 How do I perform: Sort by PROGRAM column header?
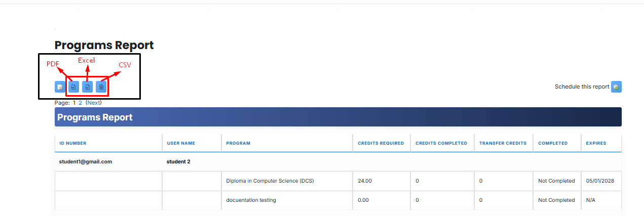point(238,143)
